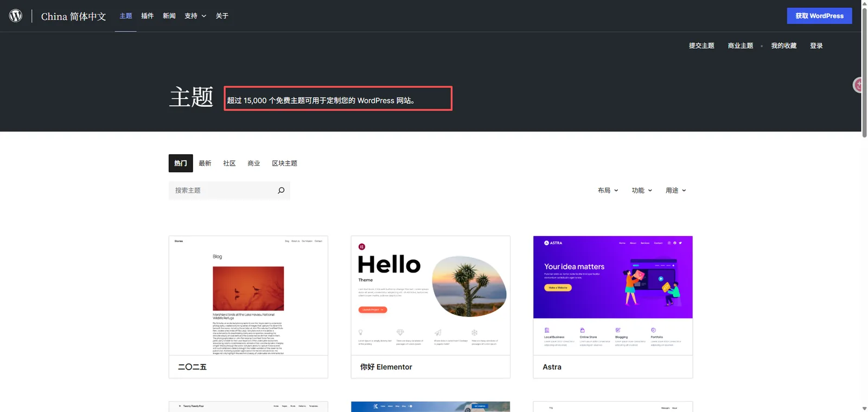Go to 主题 in top navigation
Image resolution: width=868 pixels, height=412 pixels.
coord(126,16)
